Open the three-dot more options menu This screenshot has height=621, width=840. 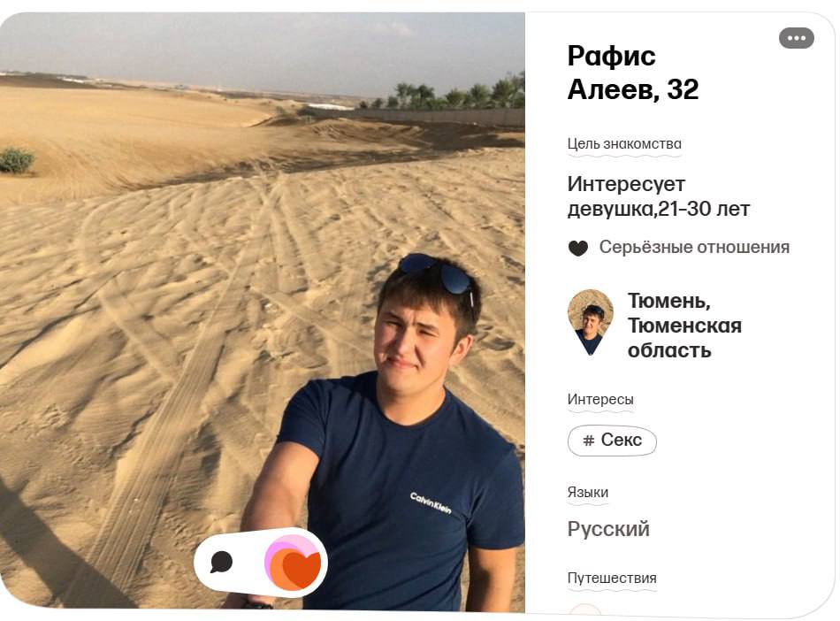point(796,38)
